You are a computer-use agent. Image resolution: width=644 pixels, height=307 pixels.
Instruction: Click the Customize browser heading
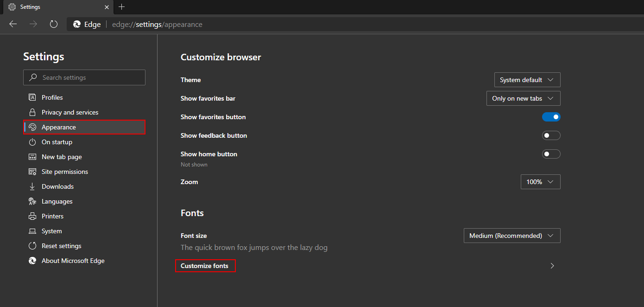[x=221, y=57]
